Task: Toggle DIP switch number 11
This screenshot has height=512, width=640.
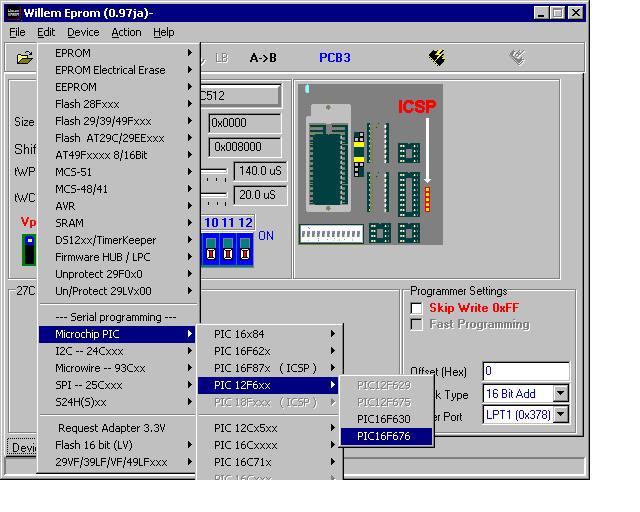Action: point(228,249)
